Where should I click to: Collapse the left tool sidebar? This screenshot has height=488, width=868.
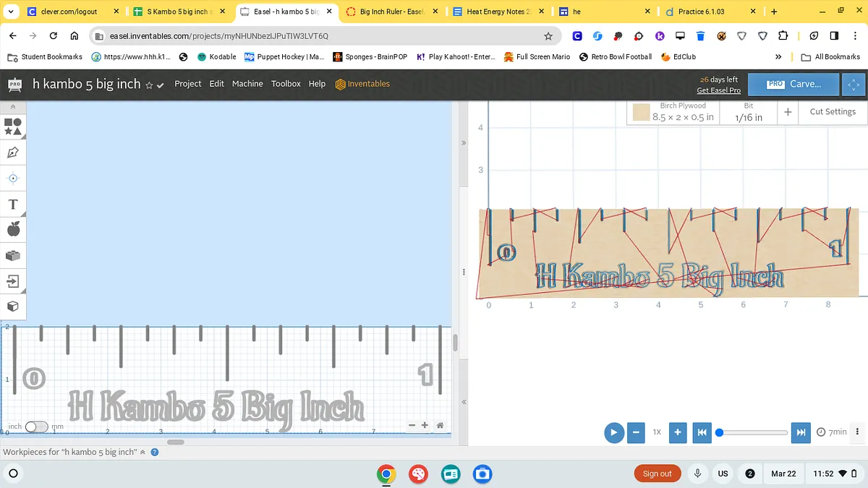[12, 107]
